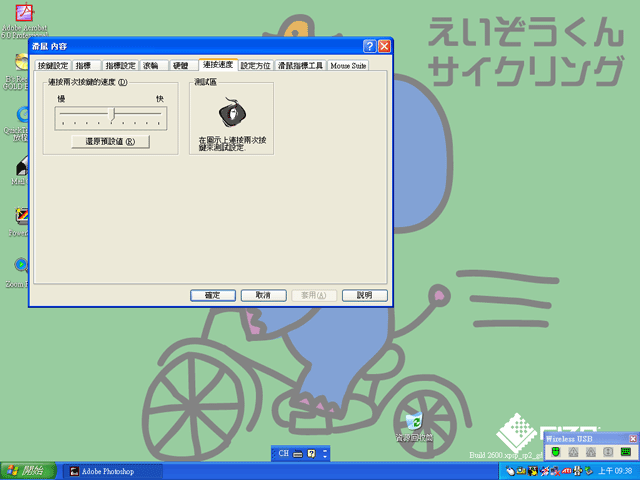Click the 套用(A) button
Screen dimensions: 640x480
[314, 295]
